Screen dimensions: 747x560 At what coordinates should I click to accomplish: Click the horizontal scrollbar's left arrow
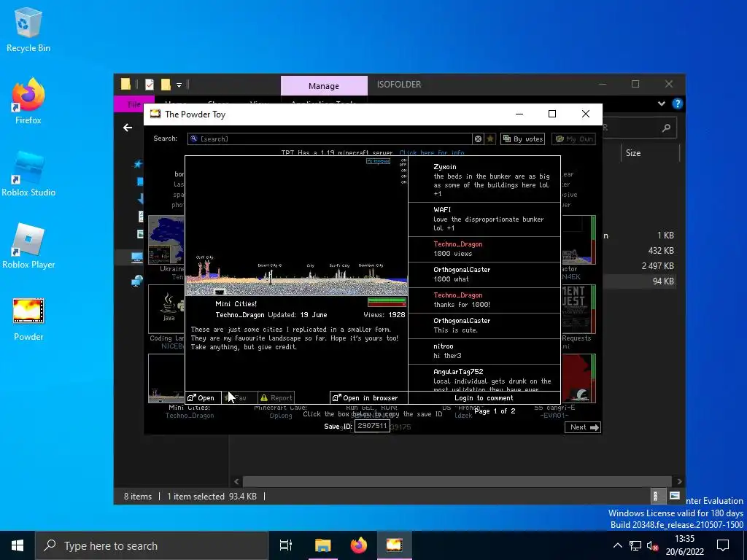click(x=236, y=481)
